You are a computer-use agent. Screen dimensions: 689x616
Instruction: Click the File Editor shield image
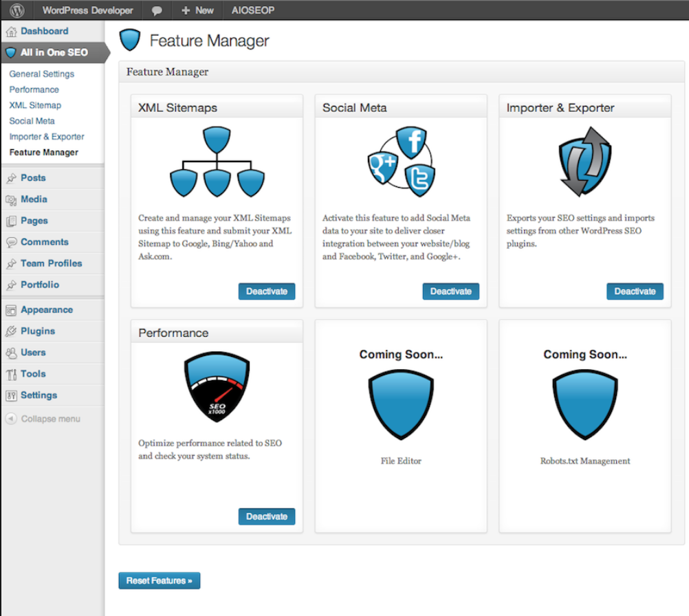coord(401,405)
